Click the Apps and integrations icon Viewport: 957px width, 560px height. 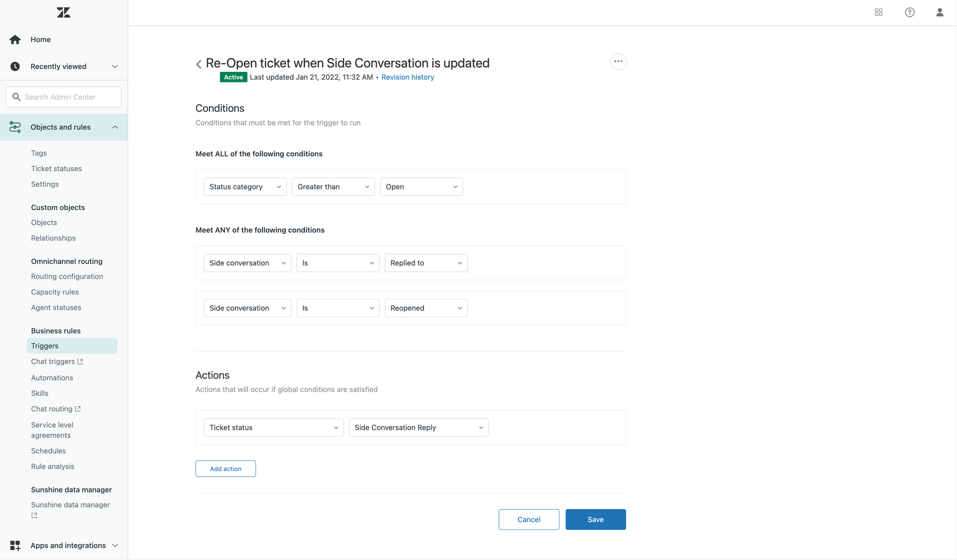coord(15,546)
